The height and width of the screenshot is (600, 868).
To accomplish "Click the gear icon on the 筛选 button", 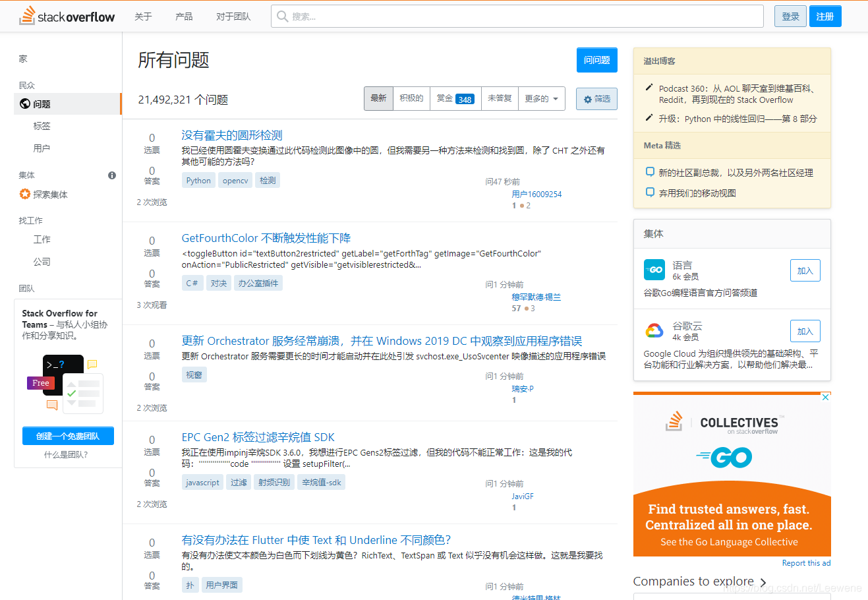I will coord(588,100).
